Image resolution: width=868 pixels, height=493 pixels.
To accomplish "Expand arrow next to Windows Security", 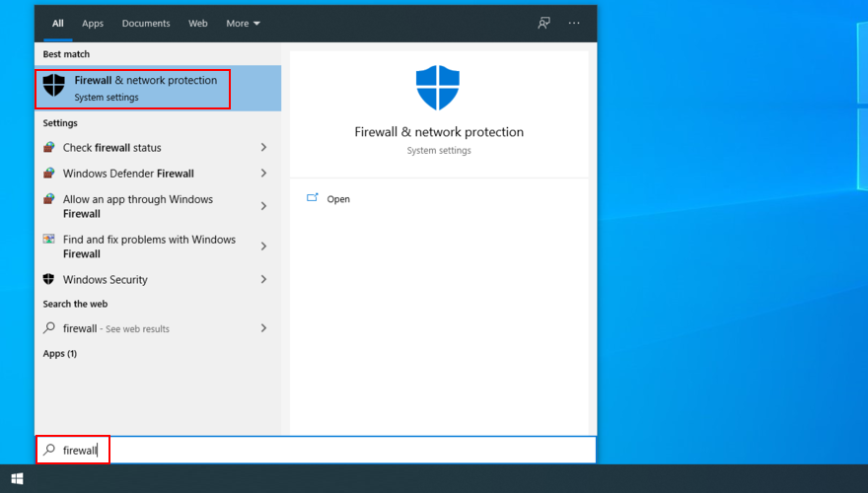I will pos(263,280).
